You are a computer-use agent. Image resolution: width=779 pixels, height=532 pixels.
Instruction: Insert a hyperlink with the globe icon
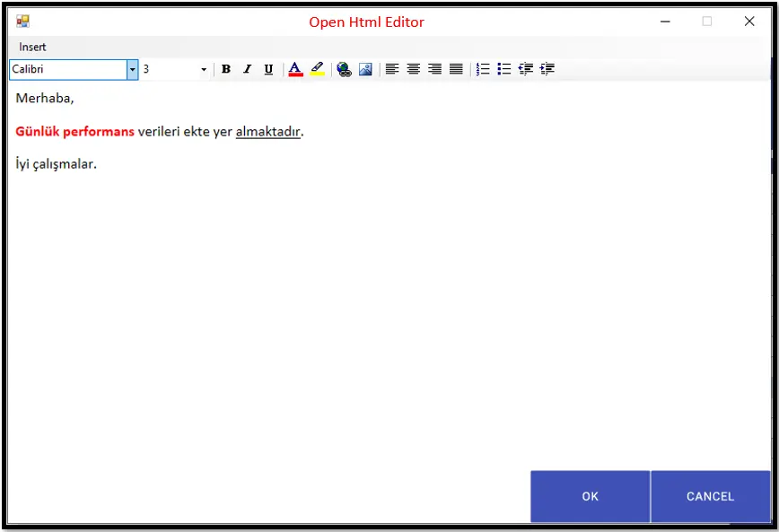pyautogui.click(x=344, y=69)
